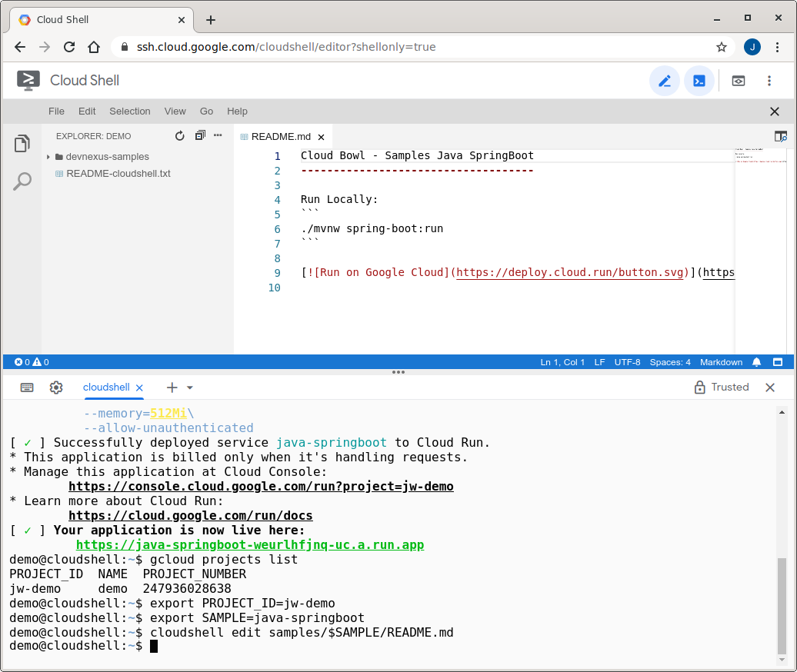797x672 pixels.
Task: Open terminal settings gear icon
Action: (56, 388)
